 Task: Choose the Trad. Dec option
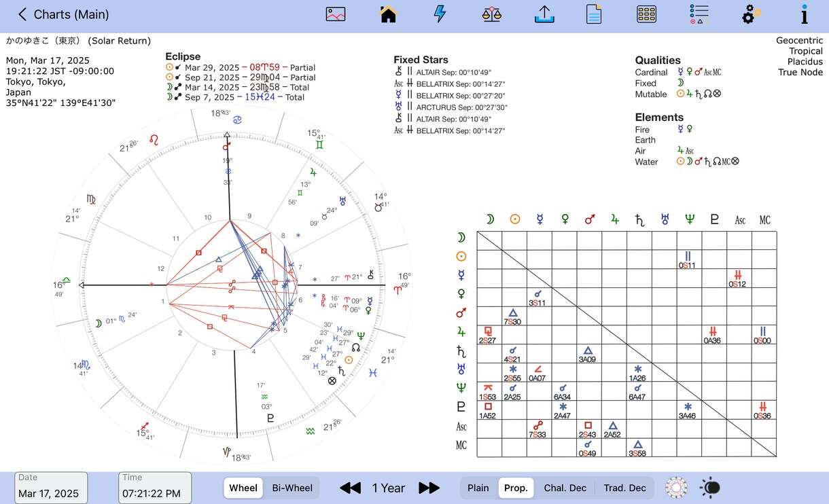(625, 488)
